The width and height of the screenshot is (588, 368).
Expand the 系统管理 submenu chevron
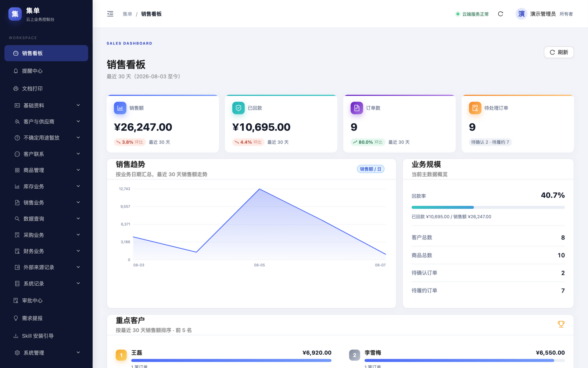pos(78,353)
